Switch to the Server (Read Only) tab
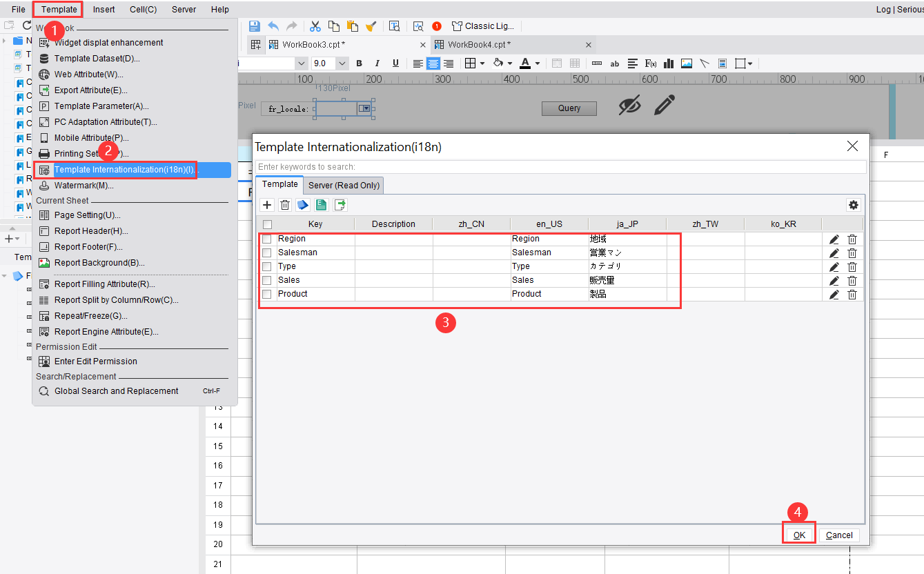Image resolution: width=924 pixels, height=574 pixels. (344, 185)
